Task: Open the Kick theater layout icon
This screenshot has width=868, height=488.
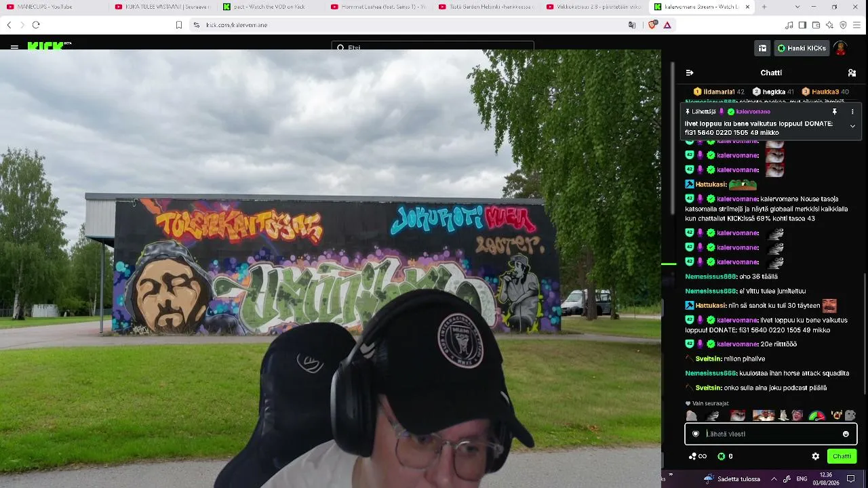Action: coord(762,48)
